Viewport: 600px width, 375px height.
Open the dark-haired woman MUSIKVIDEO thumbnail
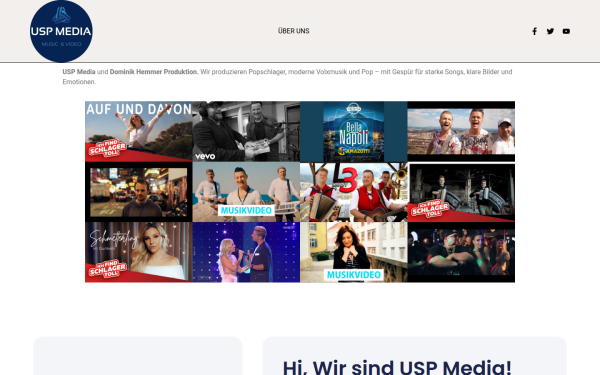coord(354,252)
